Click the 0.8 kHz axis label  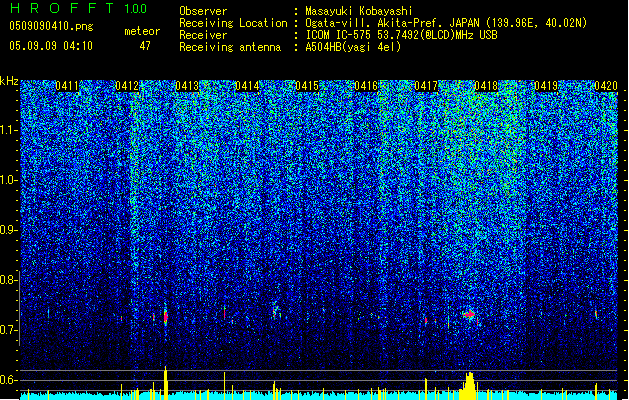tap(8, 280)
